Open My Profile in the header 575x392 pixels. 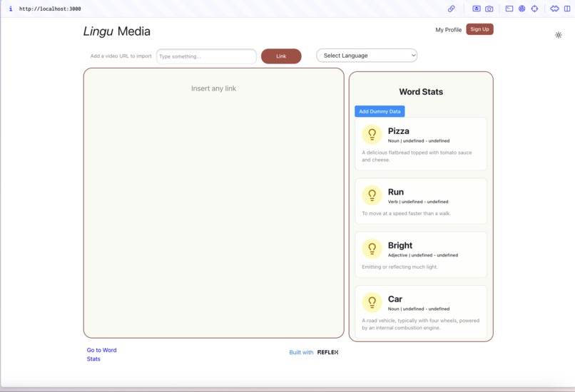pos(449,30)
